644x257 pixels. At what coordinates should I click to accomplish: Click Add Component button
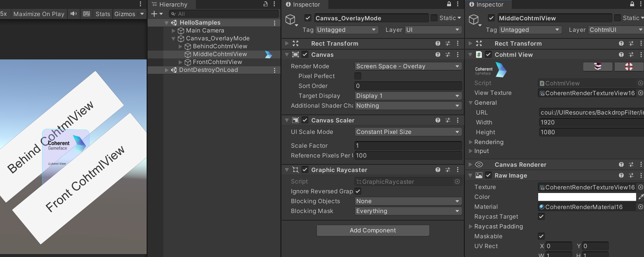(x=373, y=230)
